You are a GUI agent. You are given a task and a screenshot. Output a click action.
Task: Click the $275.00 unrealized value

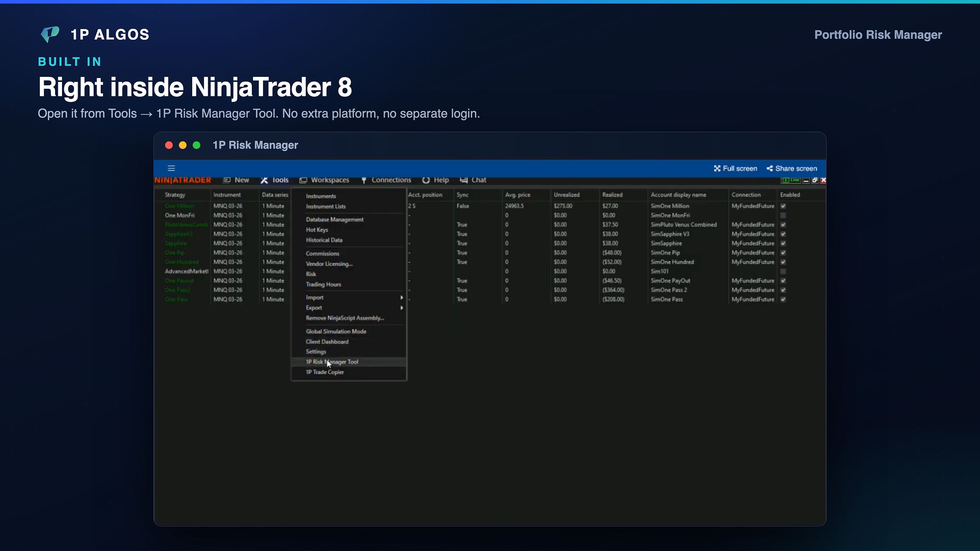[x=563, y=206]
